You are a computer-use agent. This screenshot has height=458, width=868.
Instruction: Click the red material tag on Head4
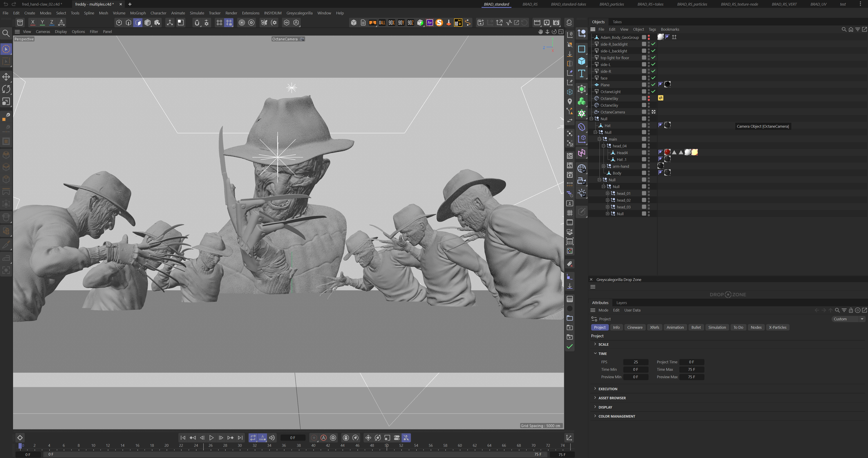[667, 152]
